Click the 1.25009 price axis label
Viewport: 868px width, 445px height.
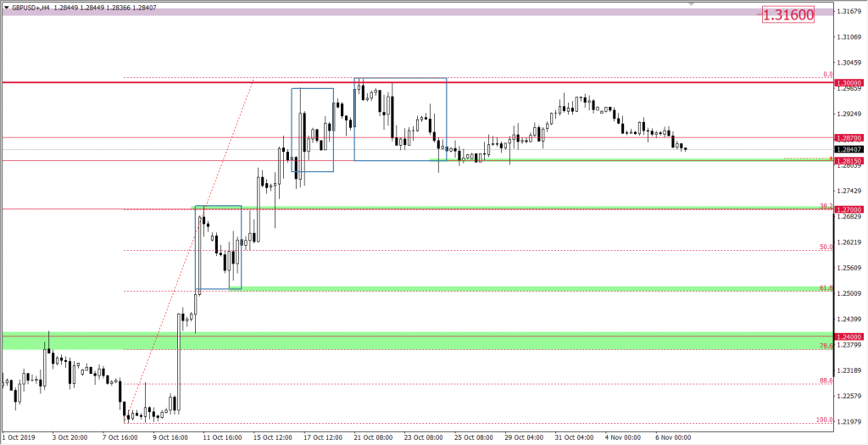(x=849, y=293)
